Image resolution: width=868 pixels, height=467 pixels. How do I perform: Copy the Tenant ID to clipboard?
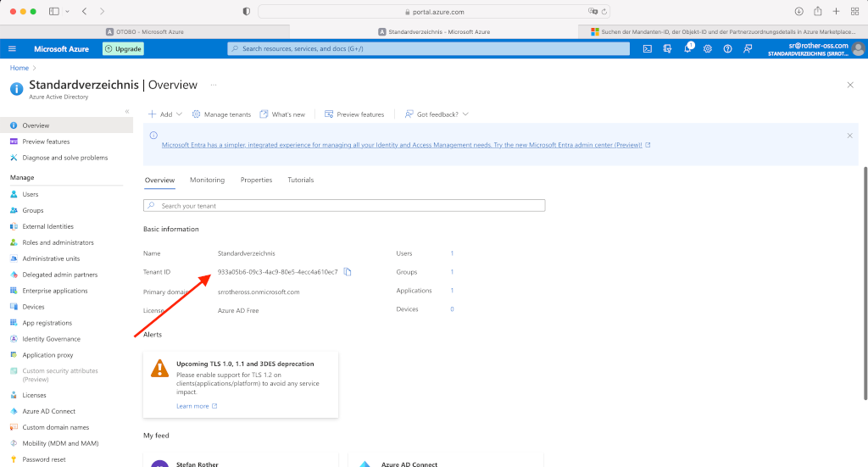(348, 272)
